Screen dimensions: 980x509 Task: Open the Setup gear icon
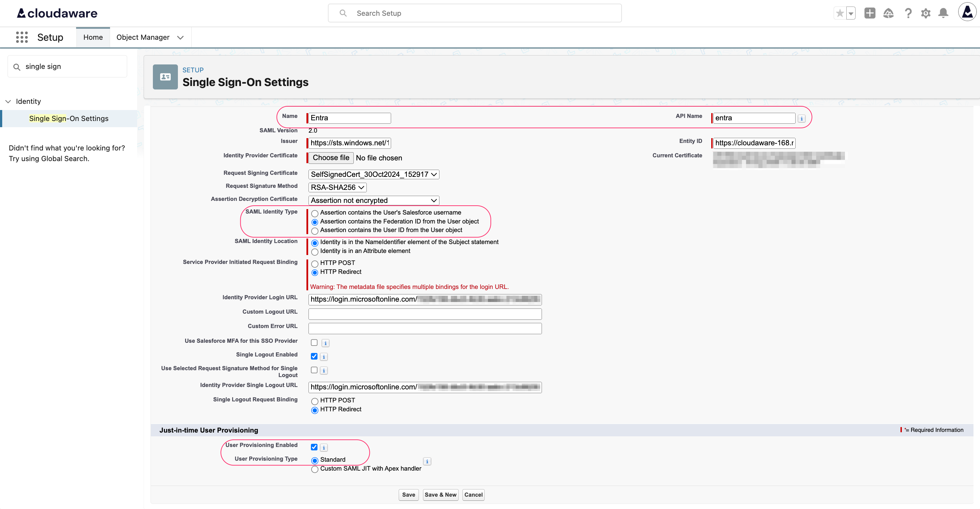926,13
